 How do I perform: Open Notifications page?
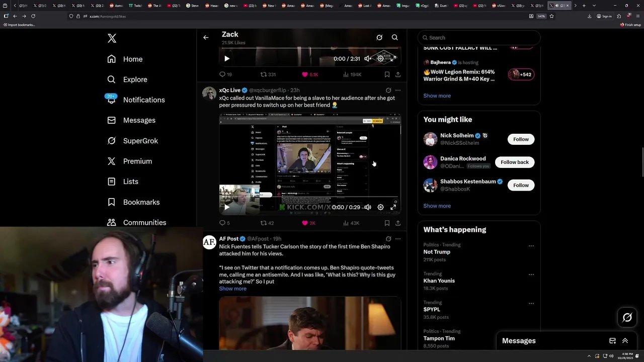(x=136, y=100)
